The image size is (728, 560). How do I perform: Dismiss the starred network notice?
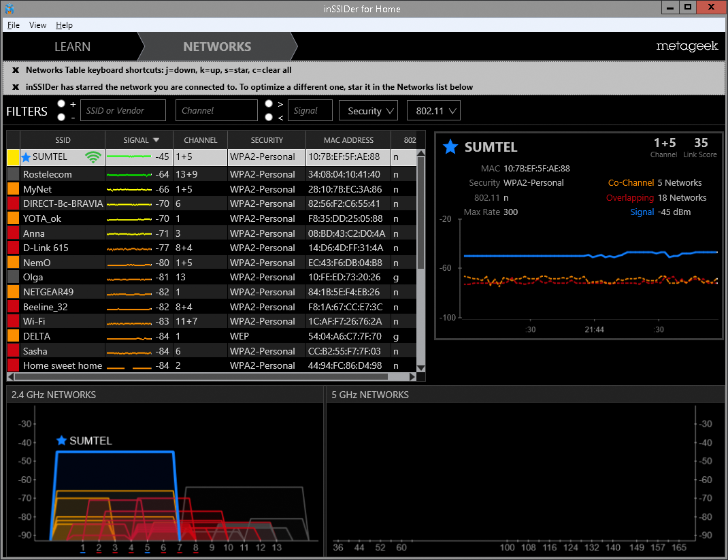(x=16, y=87)
